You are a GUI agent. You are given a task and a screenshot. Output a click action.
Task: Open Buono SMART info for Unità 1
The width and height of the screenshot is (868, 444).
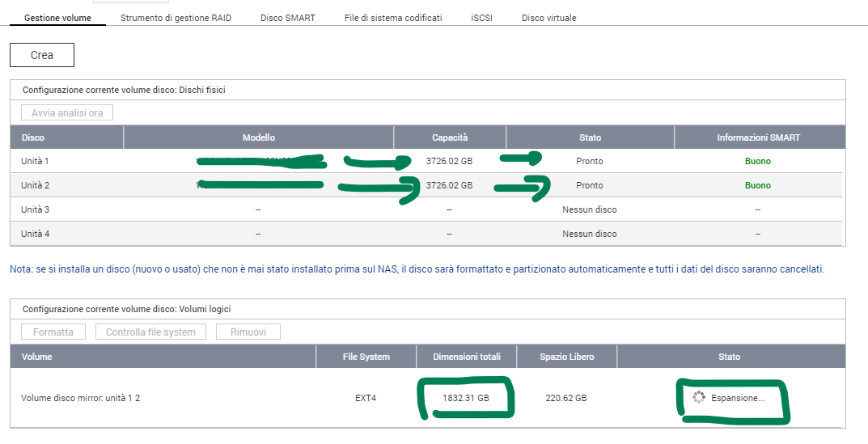757,161
